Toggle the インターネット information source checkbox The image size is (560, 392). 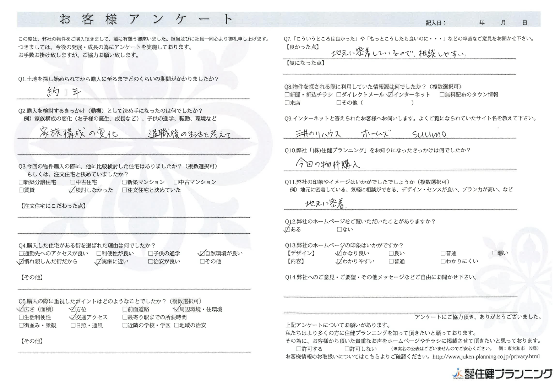click(391, 95)
